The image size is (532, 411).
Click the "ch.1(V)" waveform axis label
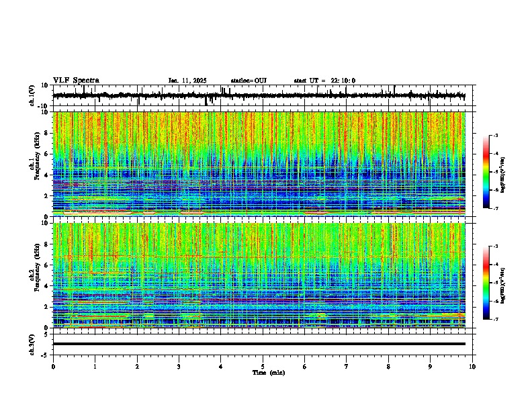pyautogui.click(x=32, y=95)
